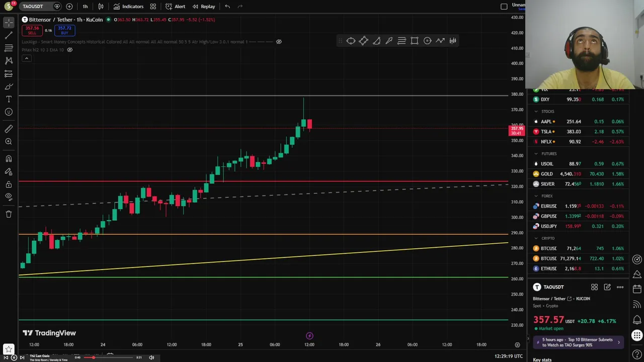Open chart settings gear at time axis

517,345
